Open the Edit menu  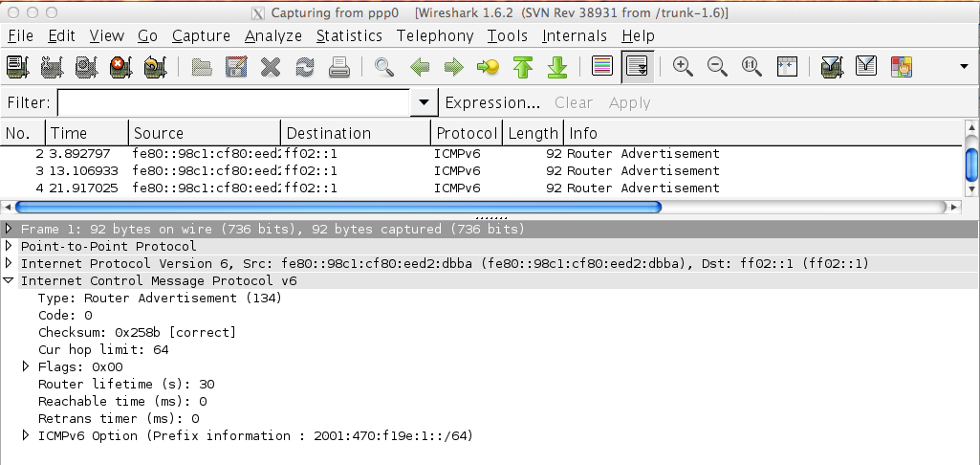[62, 35]
